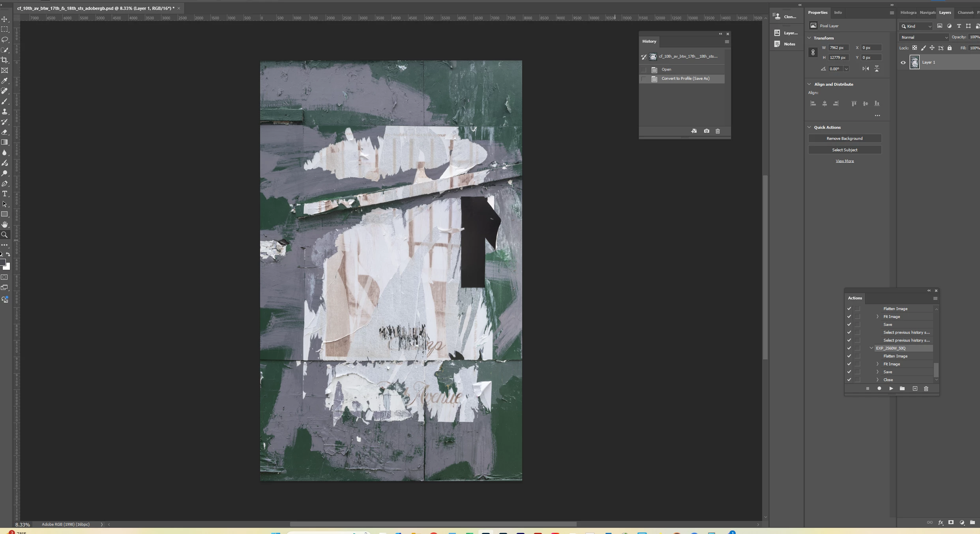This screenshot has height=534, width=980.
Task: Select the Lasso tool
Action: point(5,39)
